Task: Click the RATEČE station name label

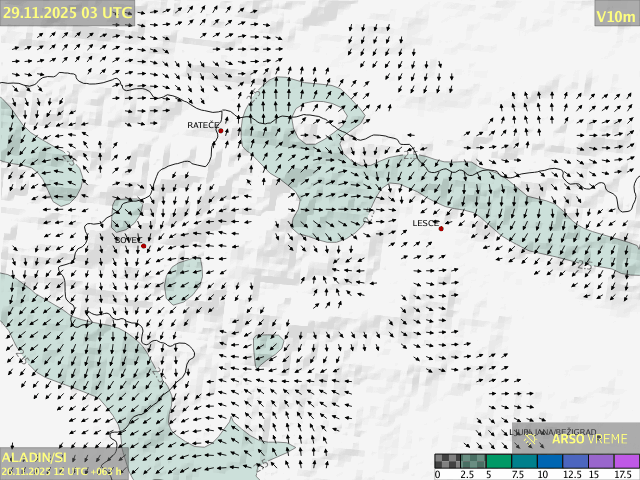Action: point(203,125)
